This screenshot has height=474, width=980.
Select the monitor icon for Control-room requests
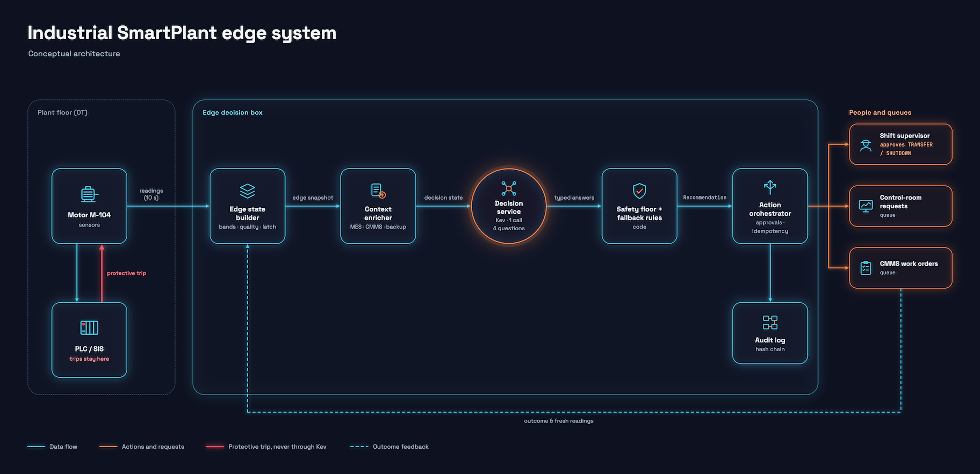pyautogui.click(x=866, y=206)
